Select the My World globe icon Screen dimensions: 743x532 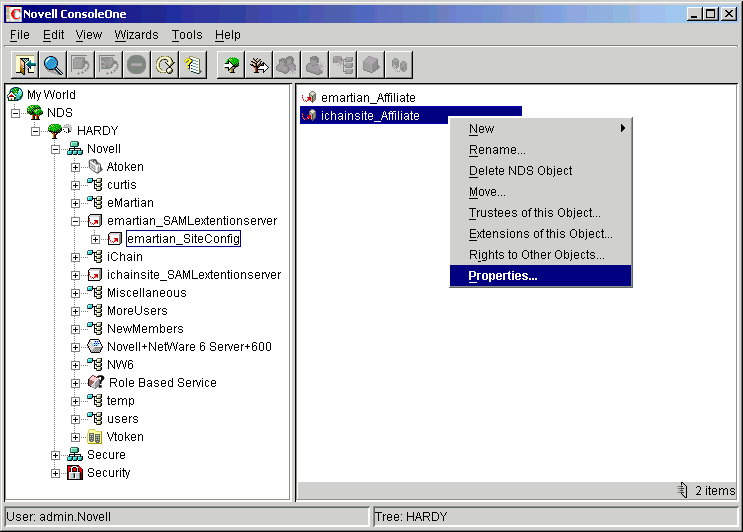(x=15, y=95)
